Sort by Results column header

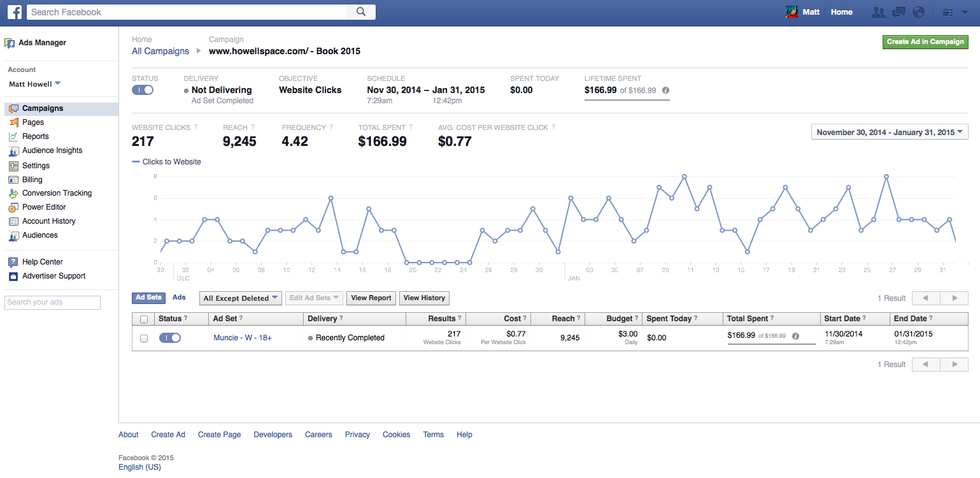436,319
